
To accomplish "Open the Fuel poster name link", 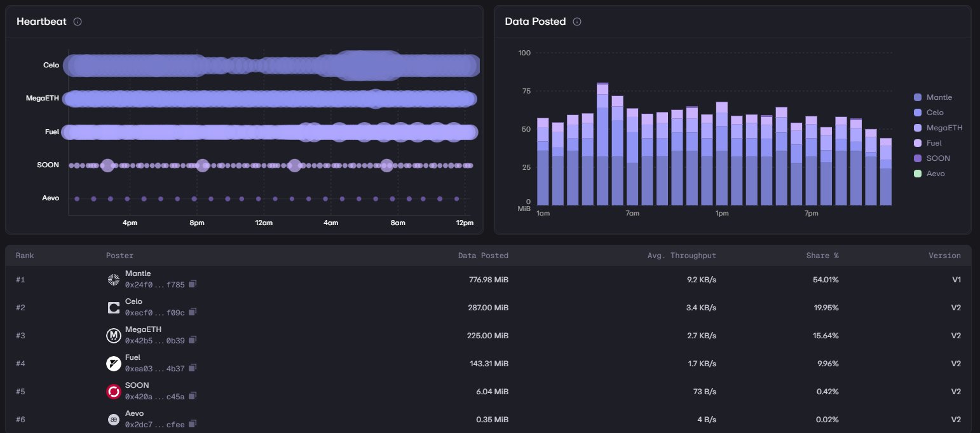I will pos(133,357).
